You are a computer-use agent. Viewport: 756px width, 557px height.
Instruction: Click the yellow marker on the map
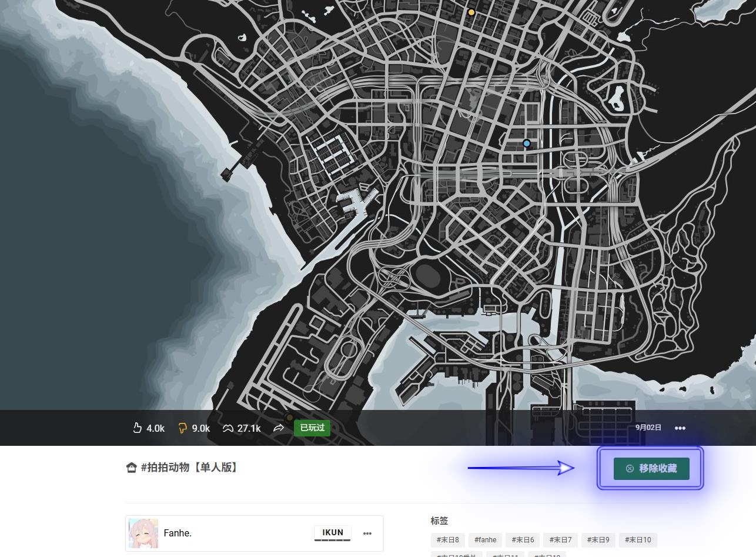471,12
